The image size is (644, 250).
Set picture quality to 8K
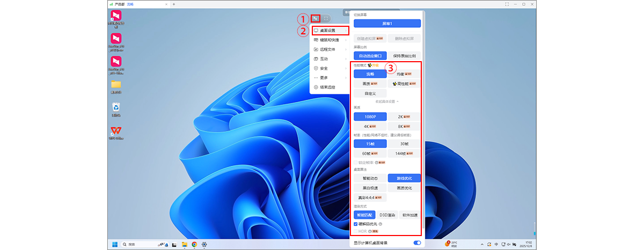[404, 126]
